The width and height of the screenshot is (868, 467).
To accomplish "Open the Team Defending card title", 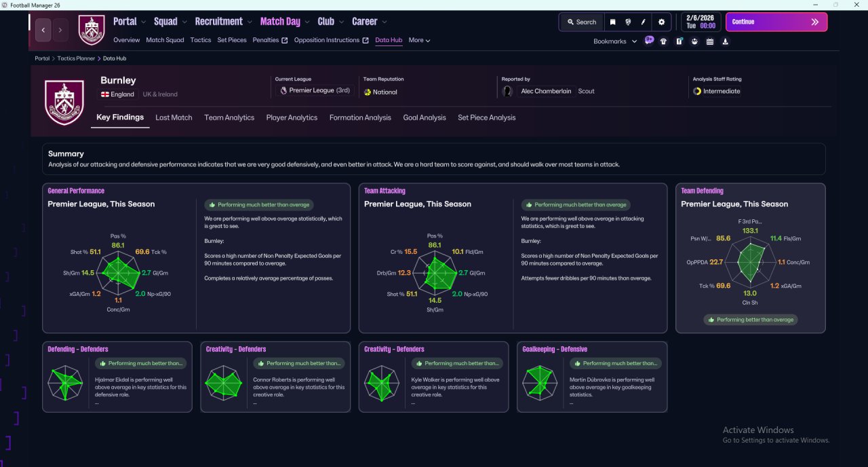I will click(702, 191).
